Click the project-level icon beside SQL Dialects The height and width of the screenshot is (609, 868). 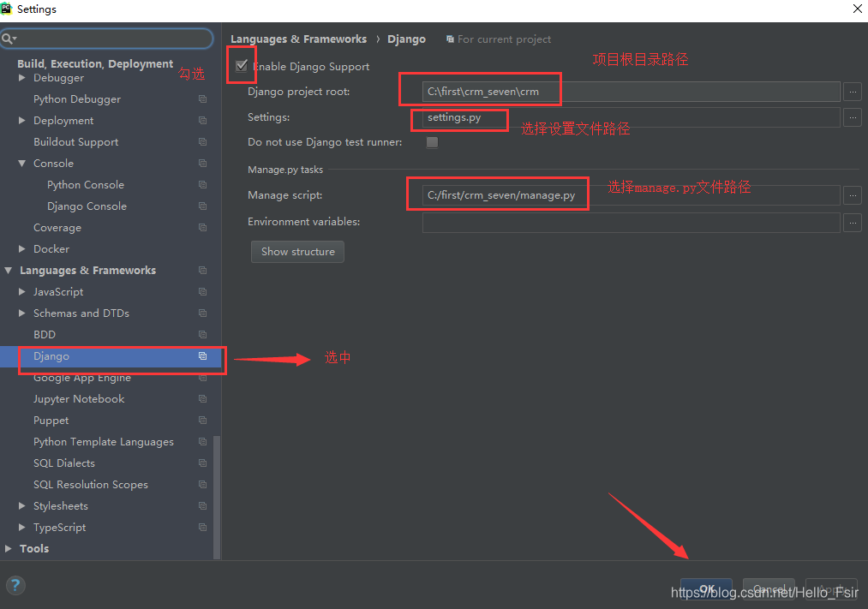click(202, 463)
